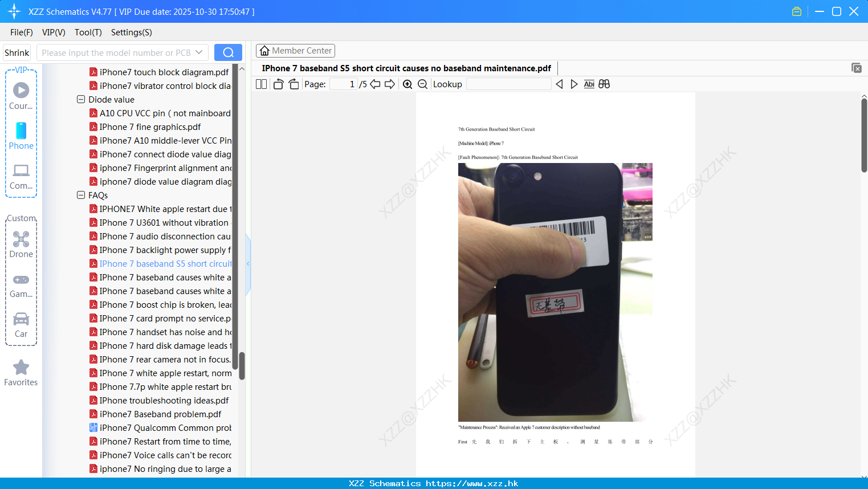Click the yellow bag icon in title bar

797,11
